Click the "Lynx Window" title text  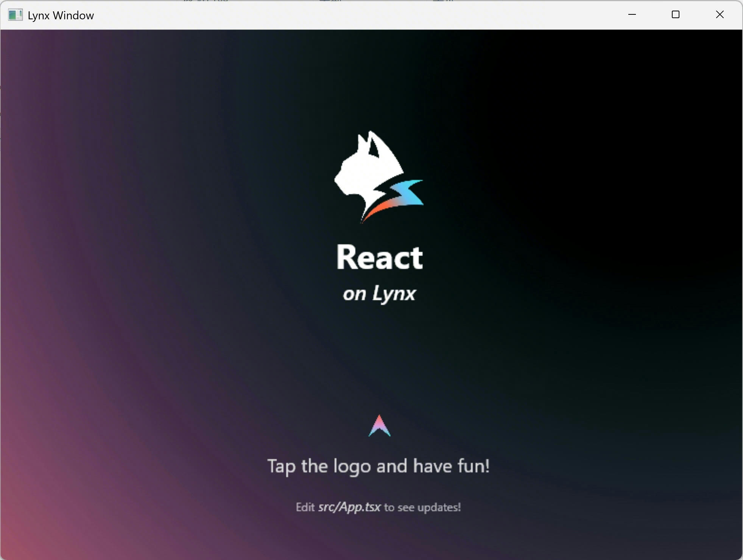[x=61, y=16]
